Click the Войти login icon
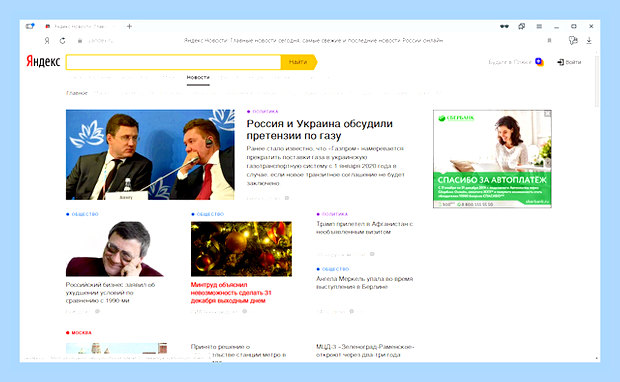This screenshot has width=620, height=382. click(x=560, y=62)
